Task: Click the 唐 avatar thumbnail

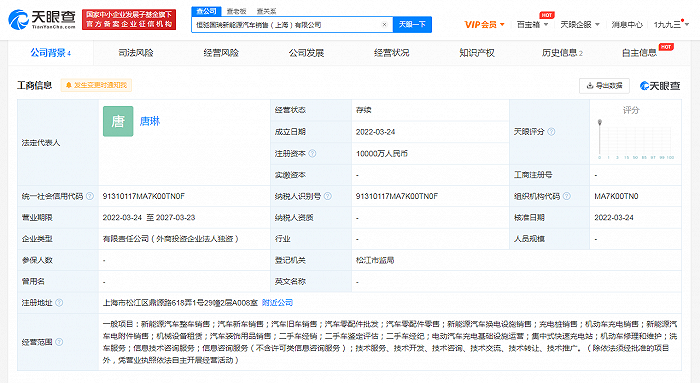Action: tap(118, 121)
